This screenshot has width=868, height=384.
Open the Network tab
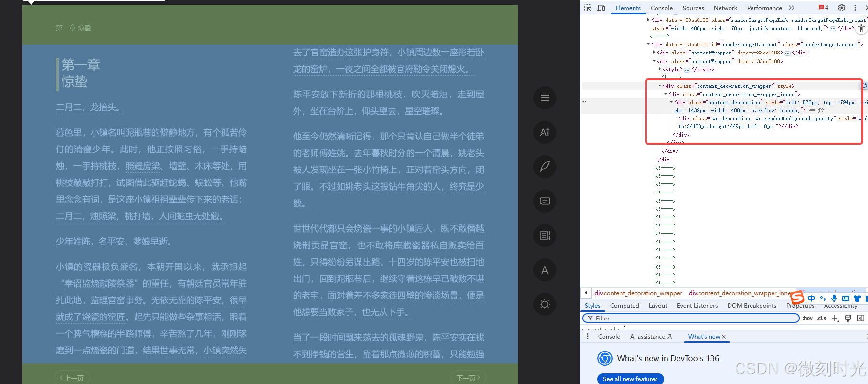[725, 8]
